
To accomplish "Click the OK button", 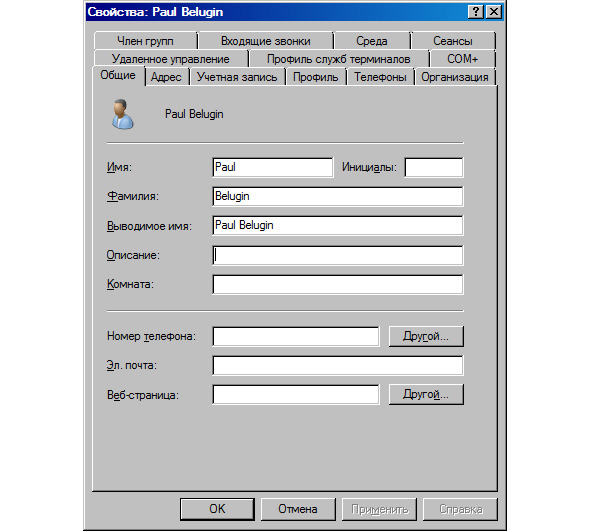I will [x=217, y=509].
